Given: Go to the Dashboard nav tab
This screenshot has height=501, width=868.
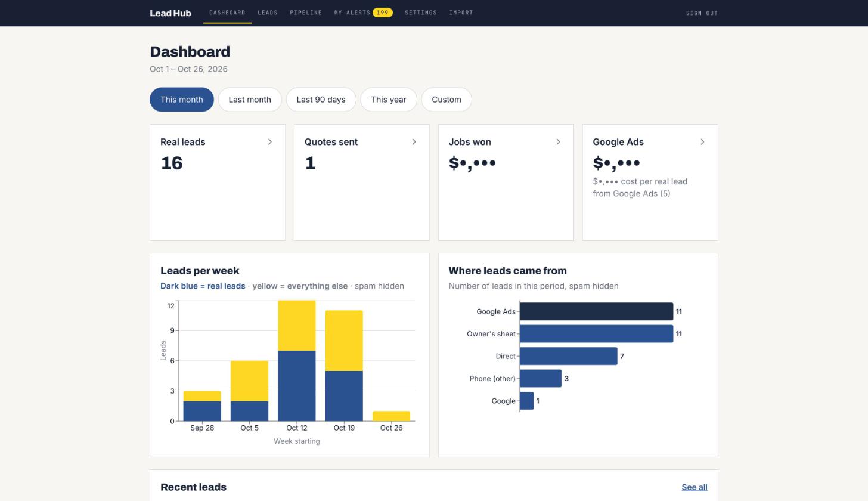Looking at the screenshot, I should pos(227,13).
